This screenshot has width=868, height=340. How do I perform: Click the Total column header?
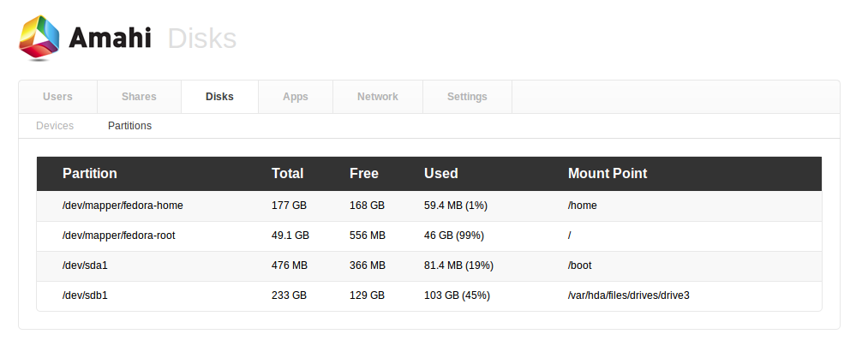[x=287, y=174]
